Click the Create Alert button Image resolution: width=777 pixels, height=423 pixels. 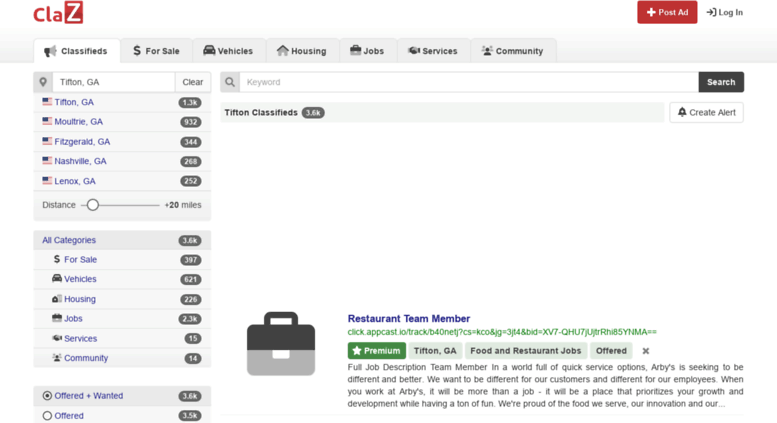click(x=707, y=112)
